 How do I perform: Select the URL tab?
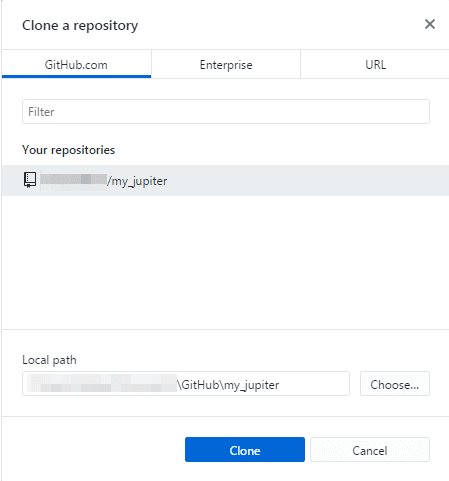click(375, 64)
